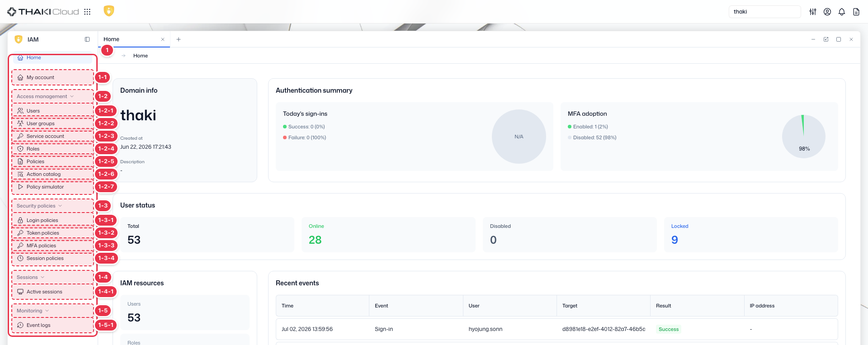Open the app grid launcher icon
The height and width of the screenshot is (345, 868).
[x=87, y=12]
